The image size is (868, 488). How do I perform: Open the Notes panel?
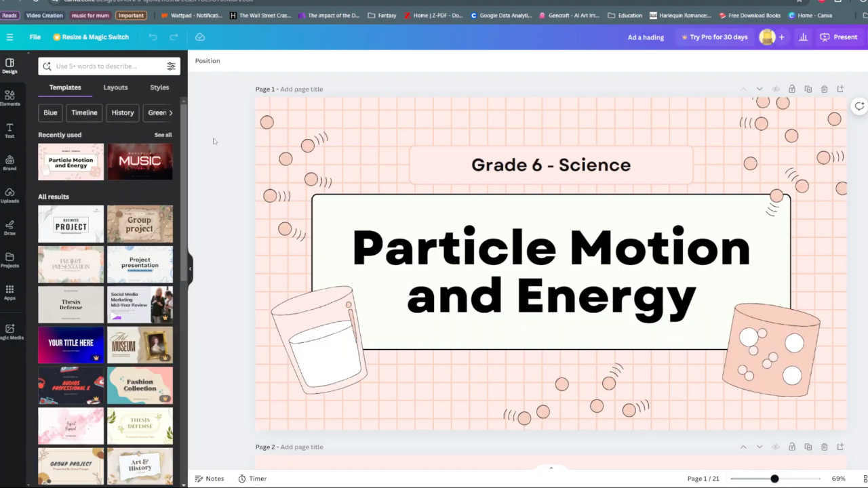pos(210,479)
